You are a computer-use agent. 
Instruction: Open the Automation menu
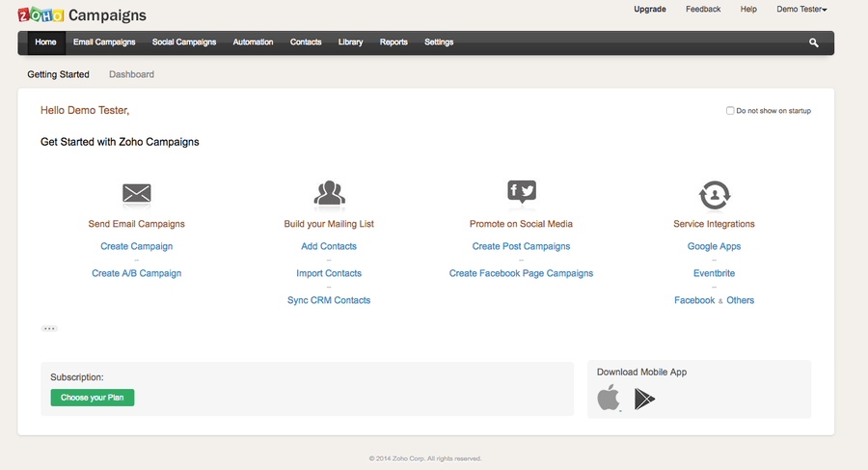[x=253, y=42]
